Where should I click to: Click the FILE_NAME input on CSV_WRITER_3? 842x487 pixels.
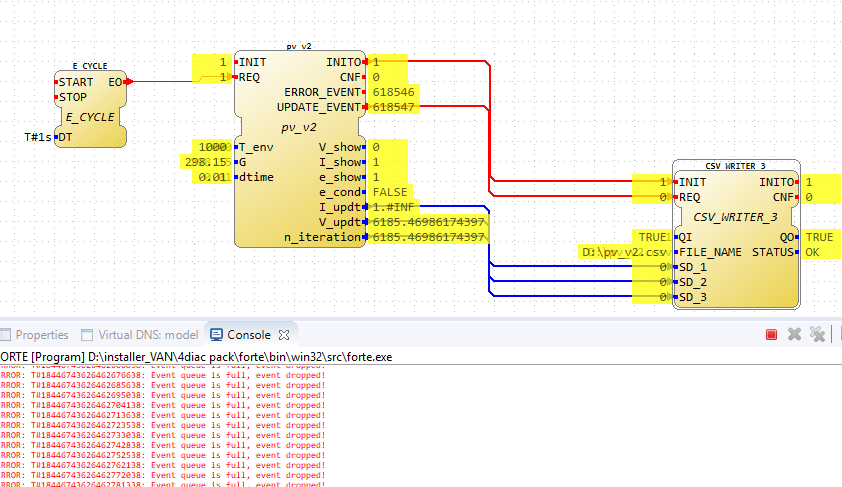(711, 252)
